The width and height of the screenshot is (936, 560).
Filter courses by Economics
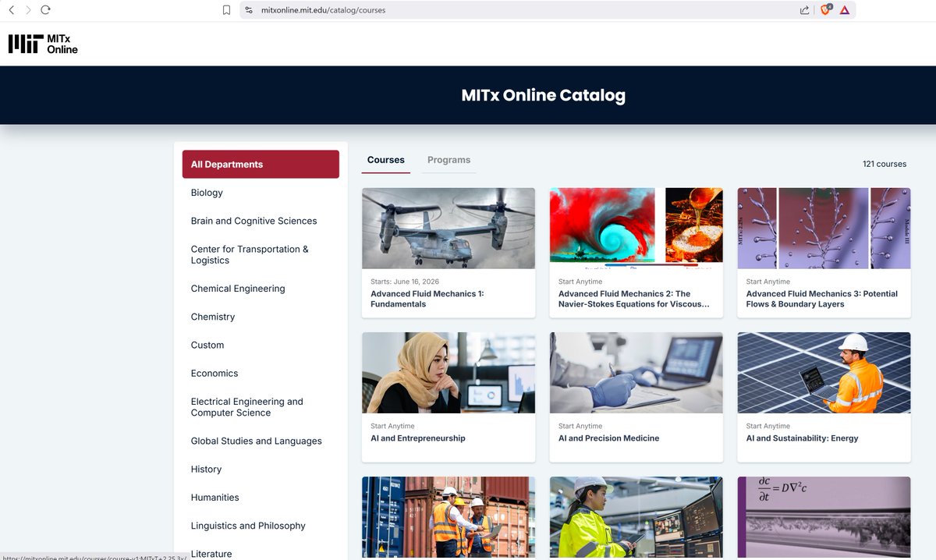coord(214,373)
